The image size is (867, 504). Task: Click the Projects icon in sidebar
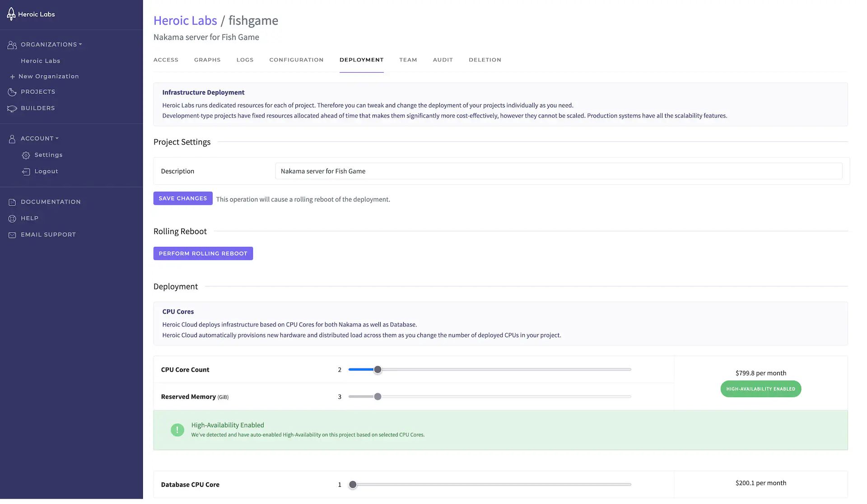click(x=12, y=92)
